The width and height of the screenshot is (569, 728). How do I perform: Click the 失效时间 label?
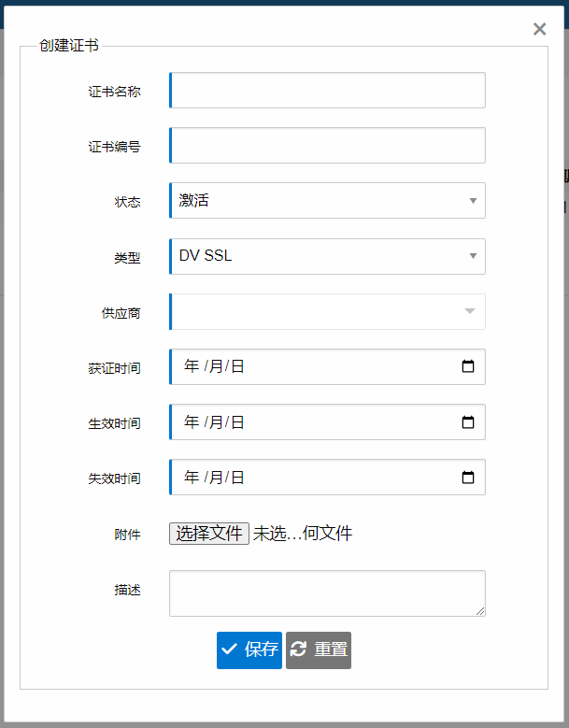[x=114, y=478]
